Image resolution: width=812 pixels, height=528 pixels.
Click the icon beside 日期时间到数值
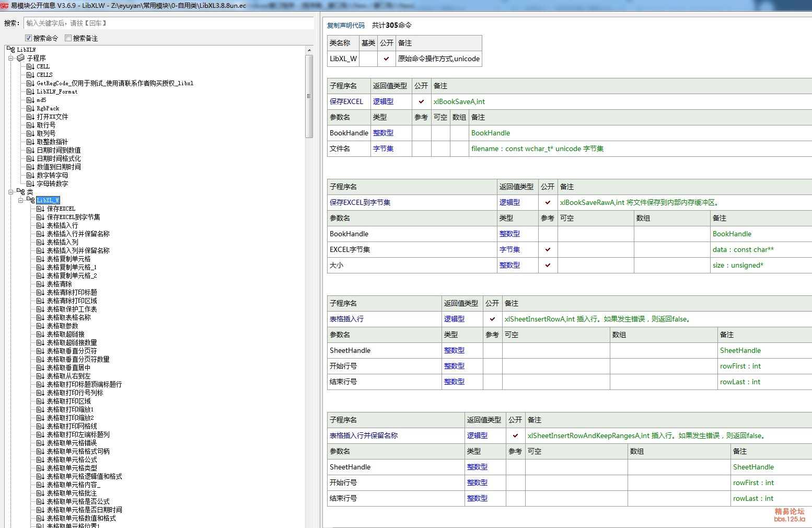click(x=30, y=150)
